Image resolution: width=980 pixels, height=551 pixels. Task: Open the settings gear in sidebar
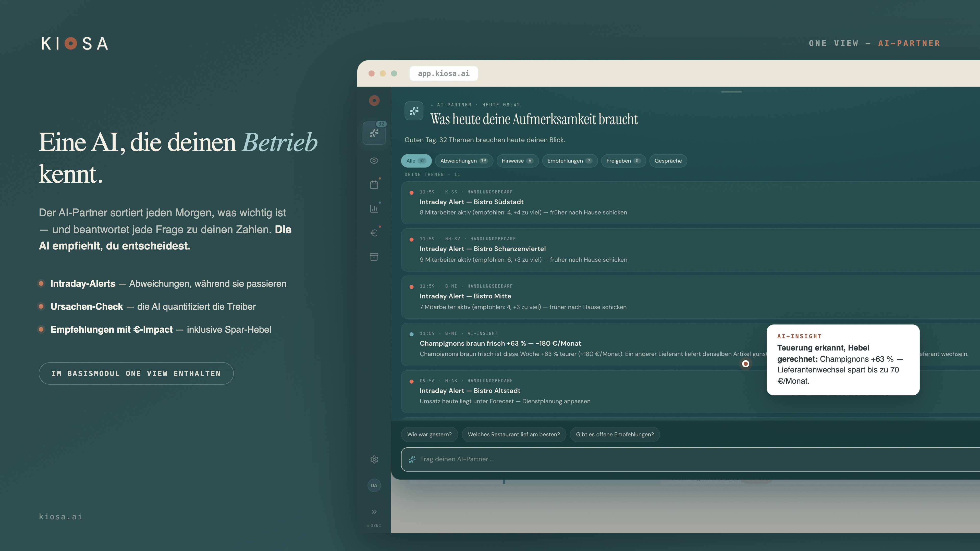[x=374, y=459]
